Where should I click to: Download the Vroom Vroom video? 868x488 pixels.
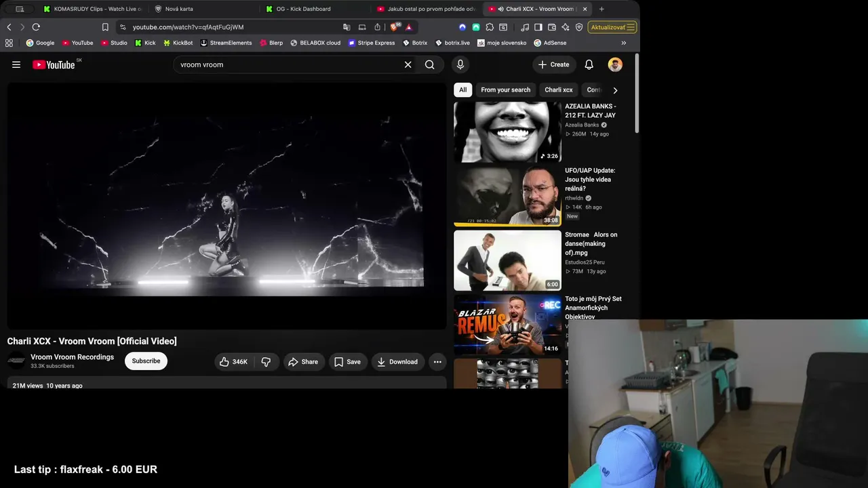coord(397,362)
